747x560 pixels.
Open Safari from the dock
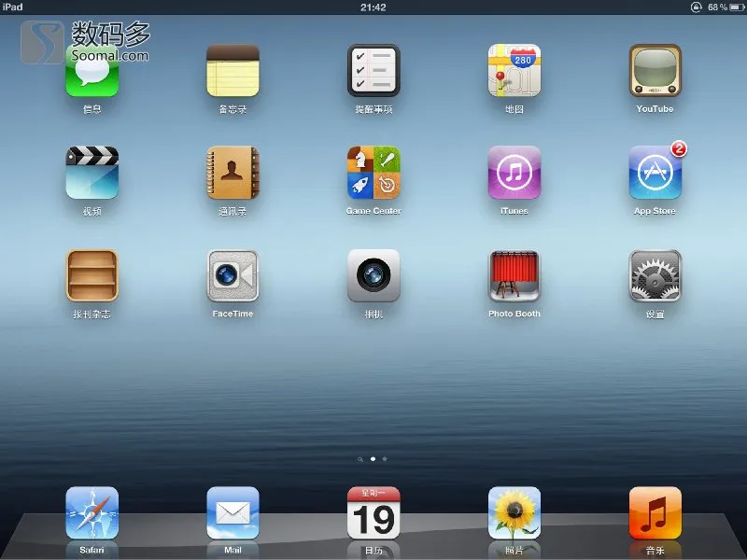click(x=92, y=512)
